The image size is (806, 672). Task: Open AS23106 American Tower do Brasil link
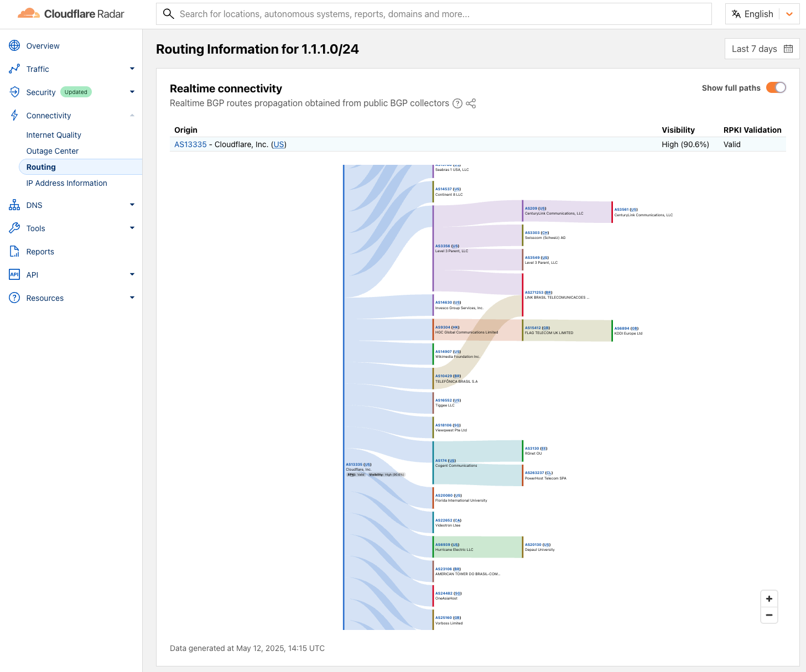(x=444, y=569)
